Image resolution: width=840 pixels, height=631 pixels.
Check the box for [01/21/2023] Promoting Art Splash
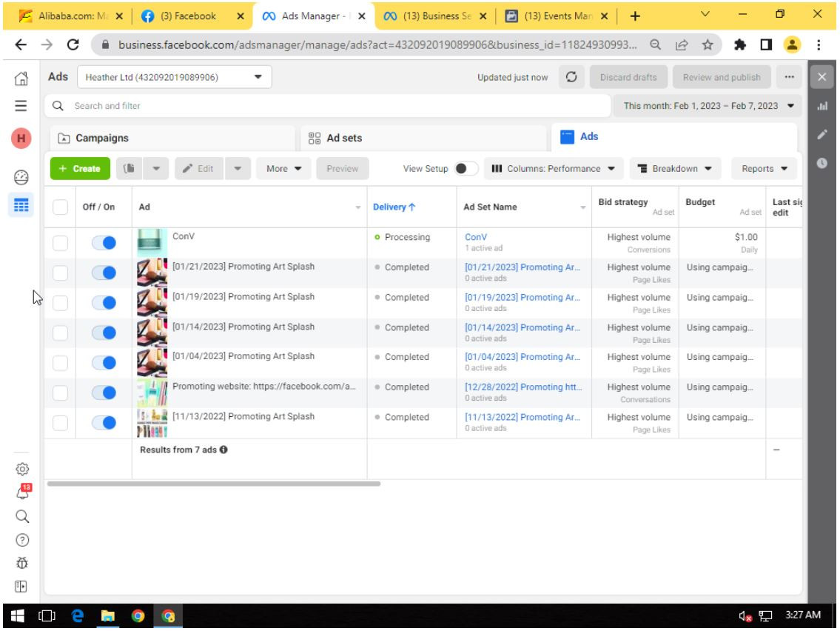61,273
